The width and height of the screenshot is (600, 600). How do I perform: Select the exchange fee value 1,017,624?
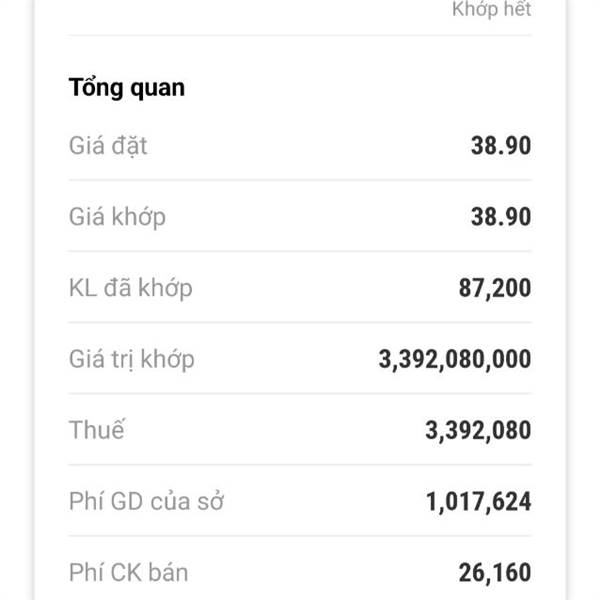(x=478, y=501)
